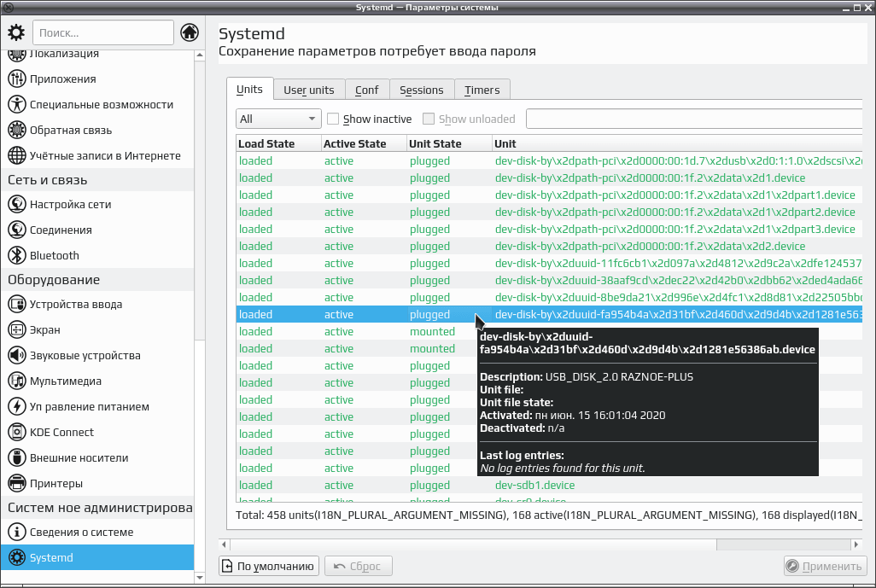Open Локализация item at sidebar top

pos(97,55)
